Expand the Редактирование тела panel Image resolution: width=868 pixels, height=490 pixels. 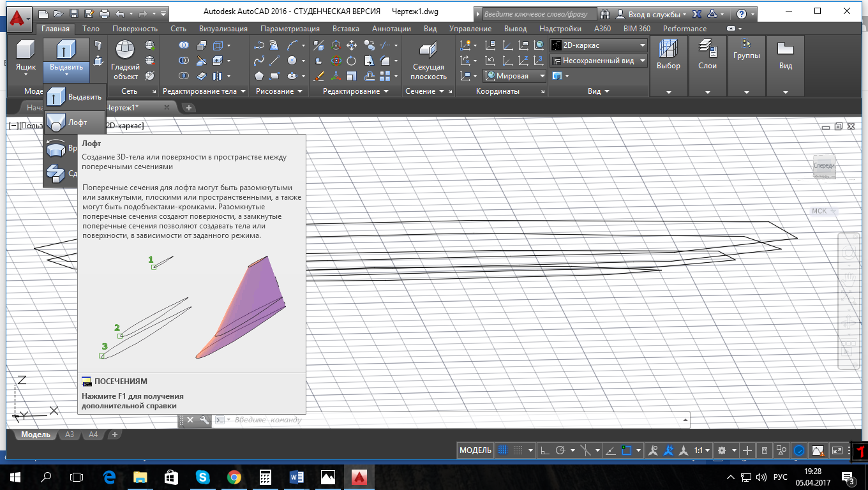pyautogui.click(x=204, y=91)
